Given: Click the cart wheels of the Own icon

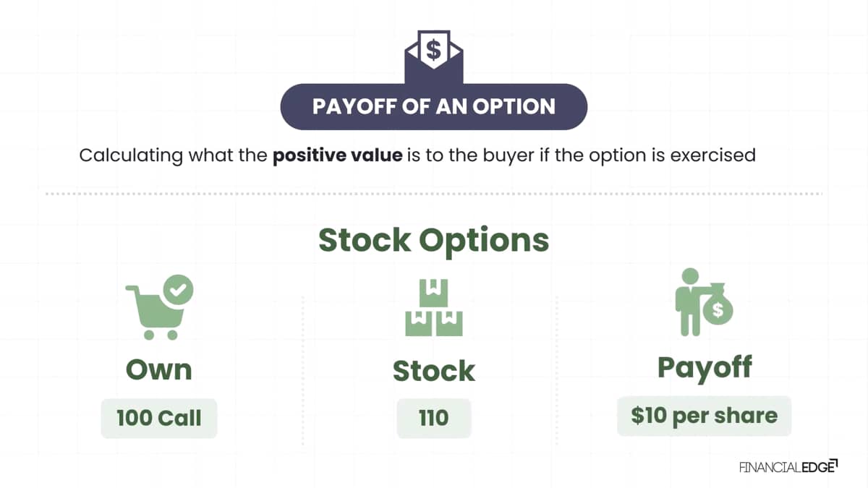Looking at the screenshot, I should pyautogui.click(x=161, y=334).
